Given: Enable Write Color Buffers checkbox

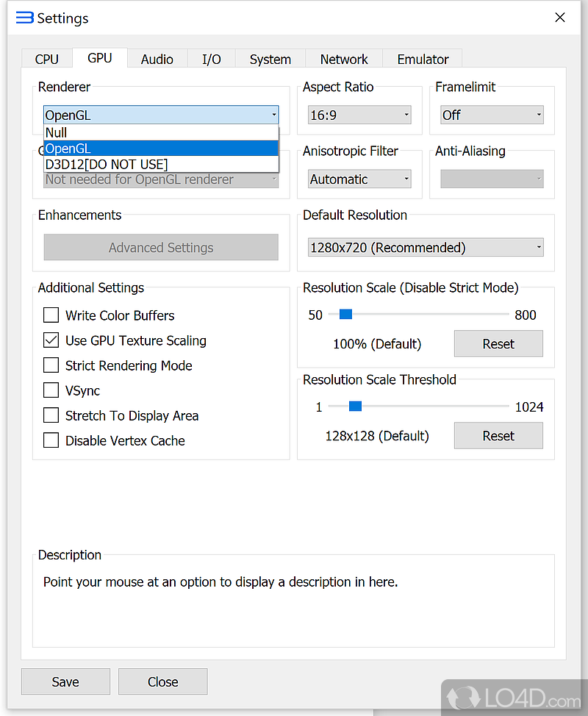Looking at the screenshot, I should point(51,315).
